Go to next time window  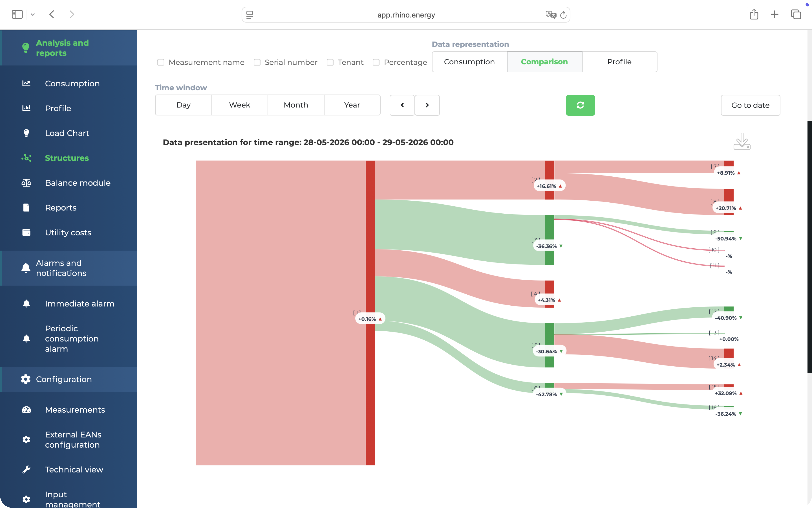click(427, 105)
